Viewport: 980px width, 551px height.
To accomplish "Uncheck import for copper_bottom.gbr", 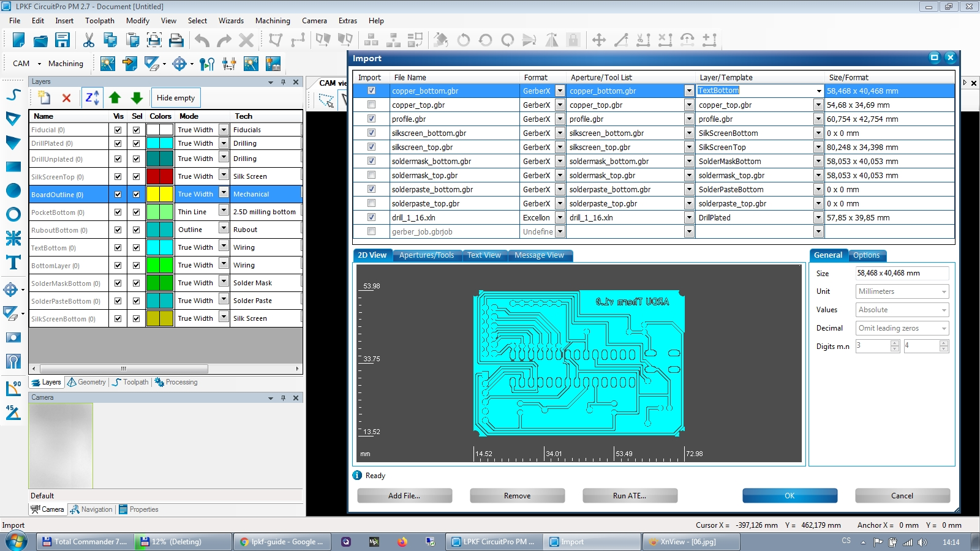I will [371, 91].
